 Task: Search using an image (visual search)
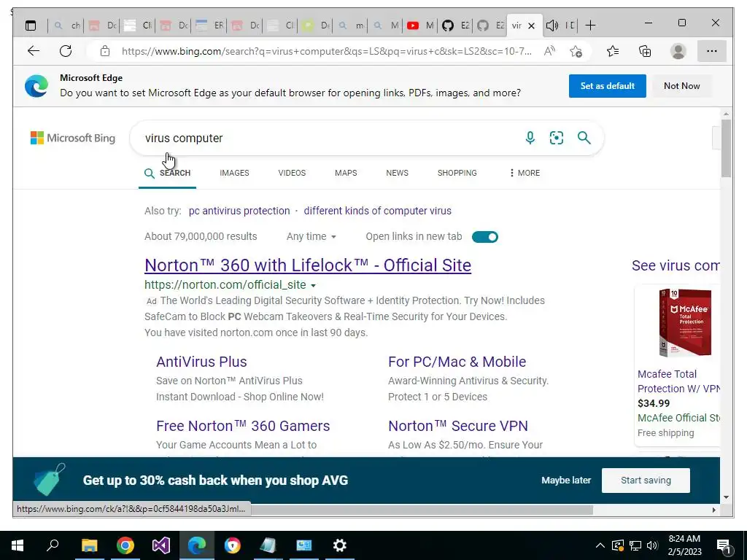click(557, 138)
